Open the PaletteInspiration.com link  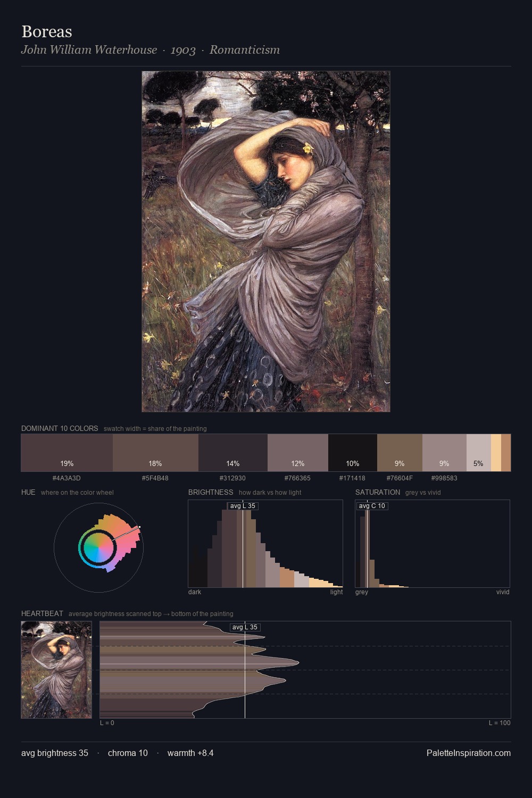469,753
